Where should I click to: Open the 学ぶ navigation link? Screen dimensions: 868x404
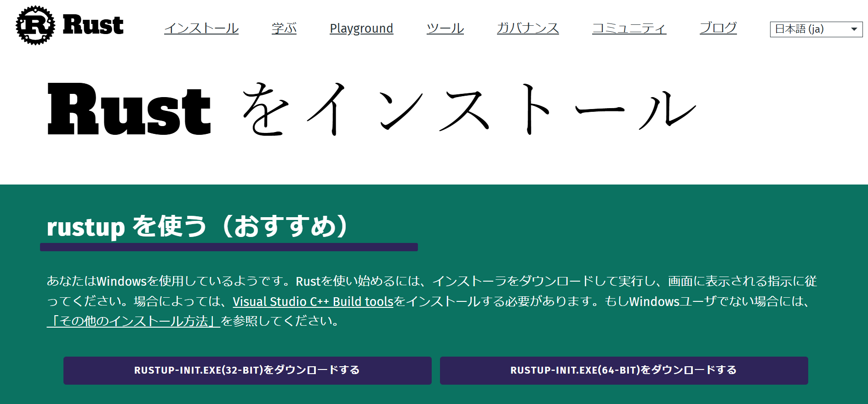[284, 28]
